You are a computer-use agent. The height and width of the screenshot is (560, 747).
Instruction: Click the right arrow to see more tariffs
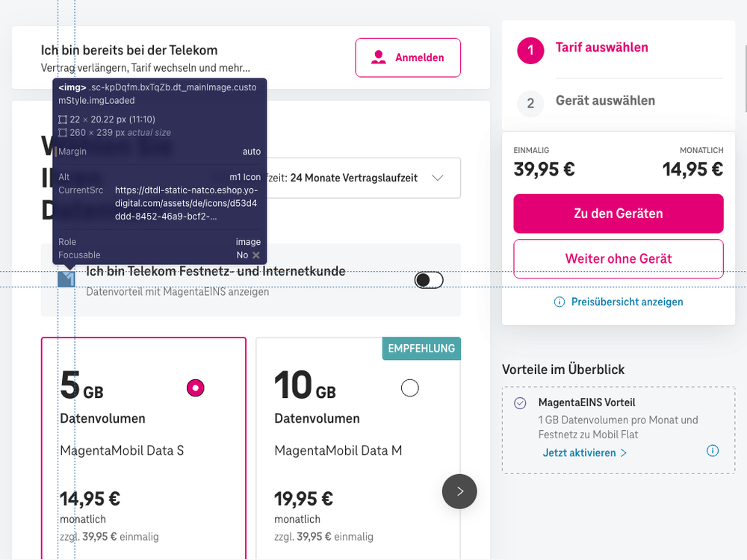[459, 491]
